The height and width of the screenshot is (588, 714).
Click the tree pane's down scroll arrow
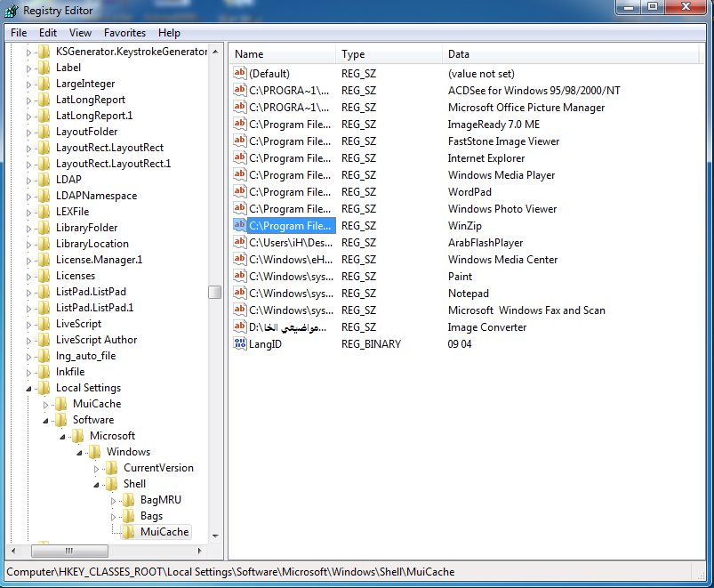pos(215,536)
